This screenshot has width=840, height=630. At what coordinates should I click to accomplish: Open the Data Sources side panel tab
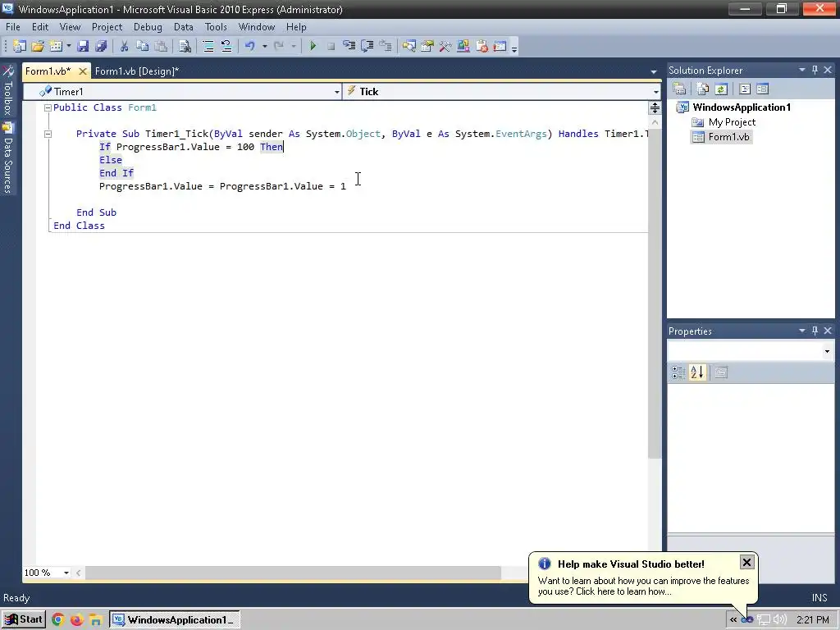click(8, 158)
